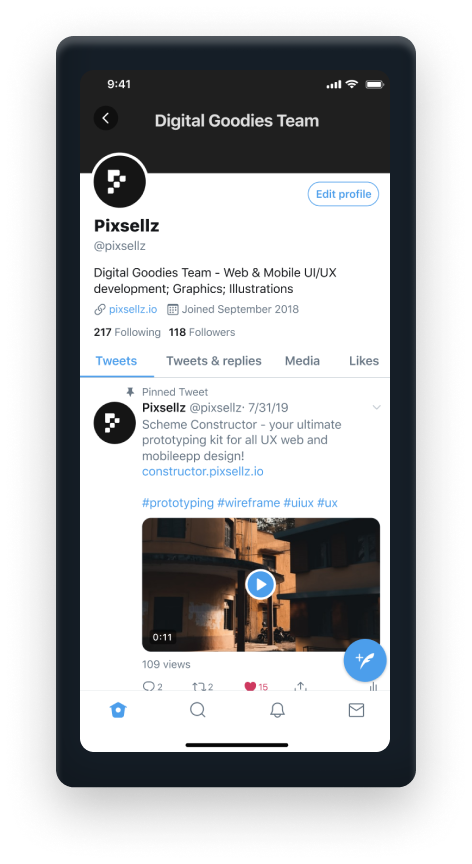Click the Edit profile button

[x=343, y=194]
